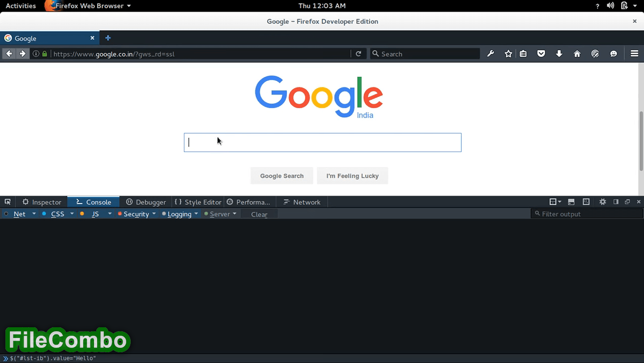Go to the Firefox home page
Screen dimensions: 644x363
[577, 54]
